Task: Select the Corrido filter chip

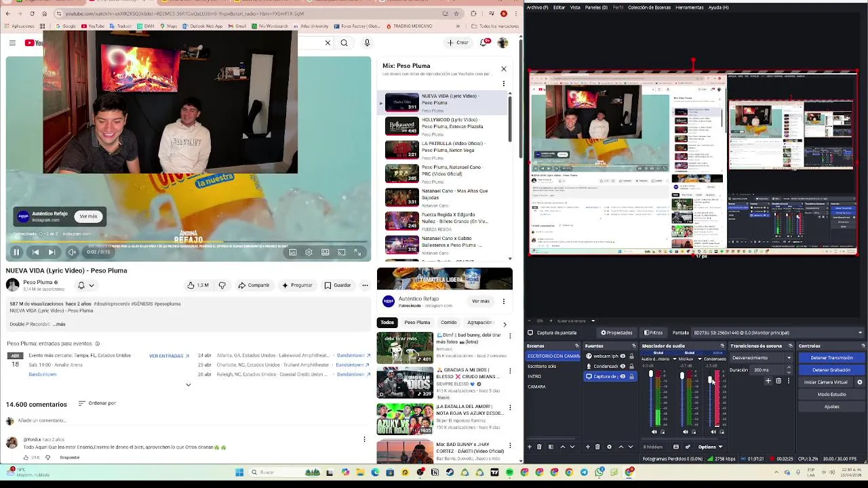Action: [448, 323]
